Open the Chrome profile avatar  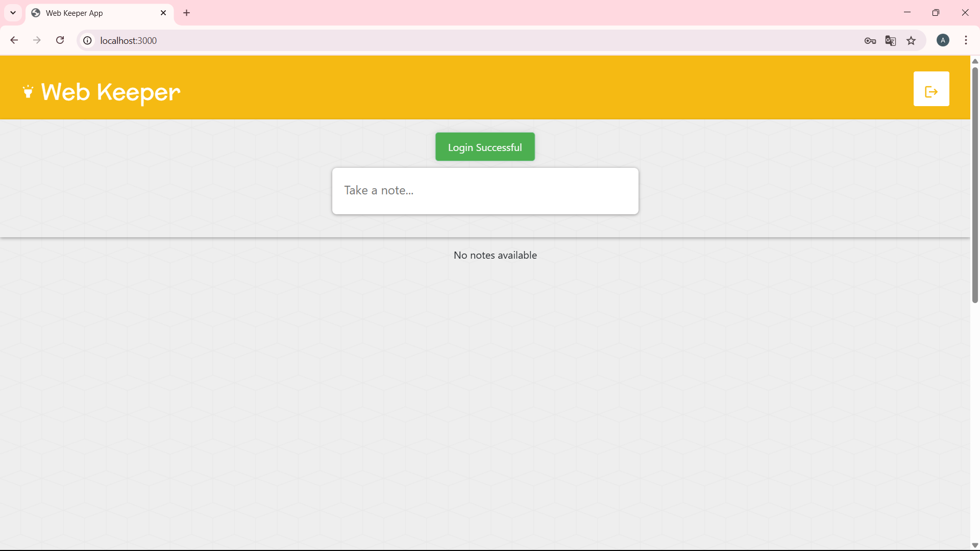click(x=943, y=40)
